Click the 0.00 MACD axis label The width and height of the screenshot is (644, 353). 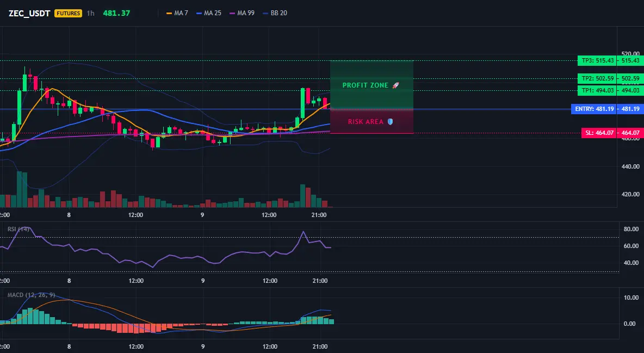coord(630,324)
